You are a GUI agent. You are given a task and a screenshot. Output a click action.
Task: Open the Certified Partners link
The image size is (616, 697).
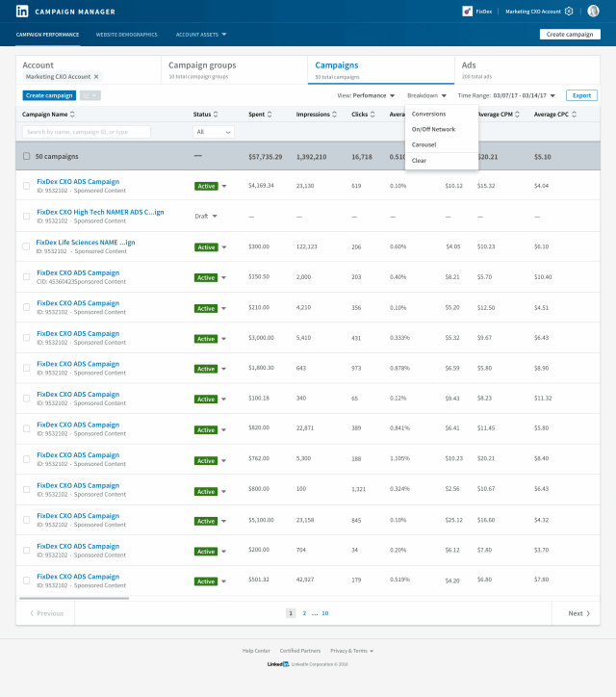pos(300,651)
